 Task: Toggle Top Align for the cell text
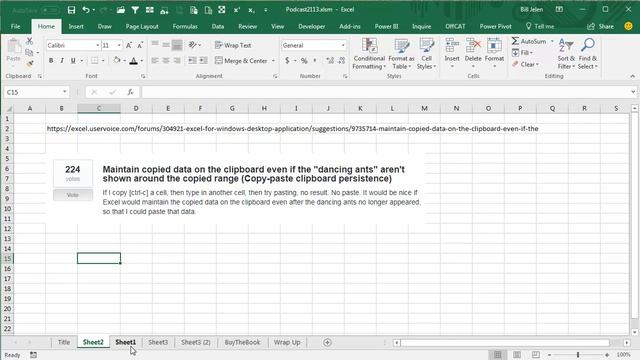click(x=155, y=44)
